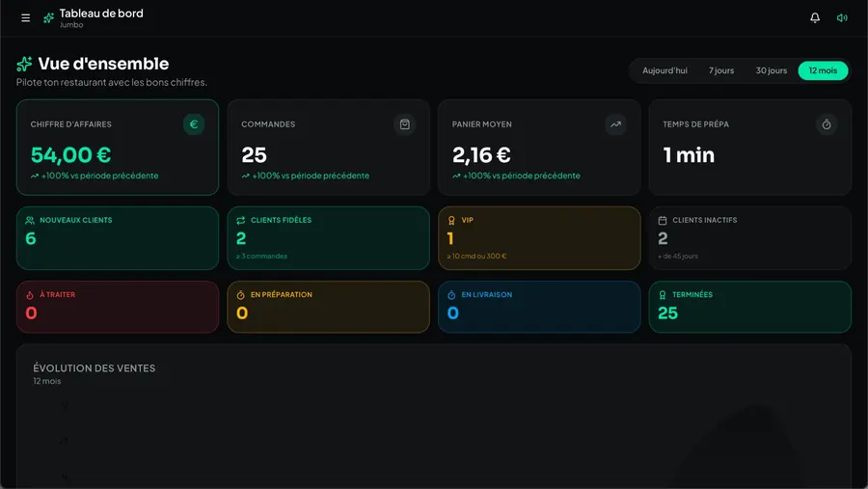Open the Clients fidèles card
868x489 pixels.
tap(328, 238)
